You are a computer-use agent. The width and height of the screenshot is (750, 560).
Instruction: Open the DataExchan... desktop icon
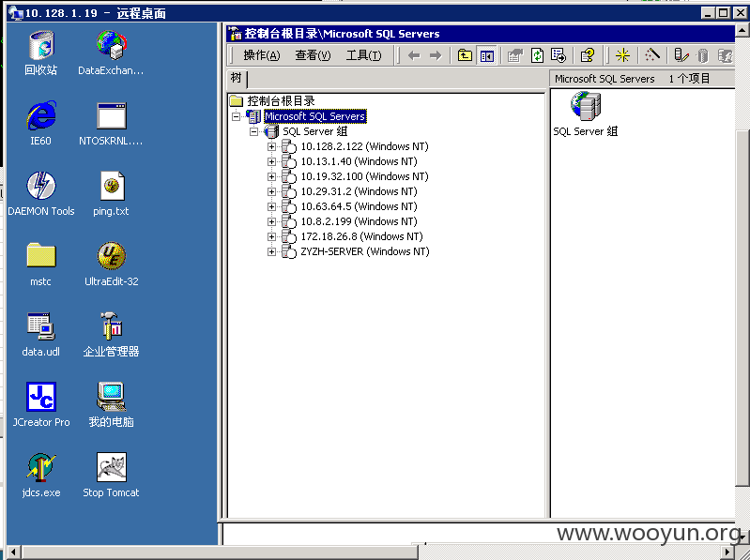tap(111, 45)
